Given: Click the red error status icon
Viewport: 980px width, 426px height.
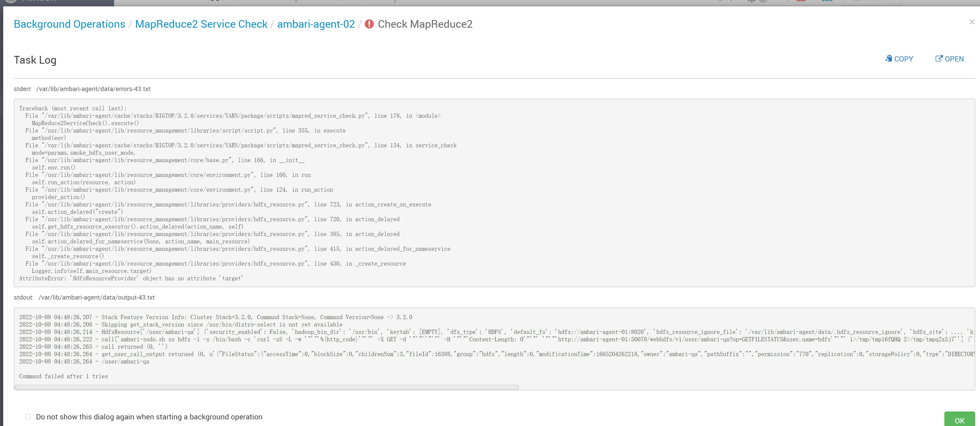Looking at the screenshot, I should tap(369, 24).
